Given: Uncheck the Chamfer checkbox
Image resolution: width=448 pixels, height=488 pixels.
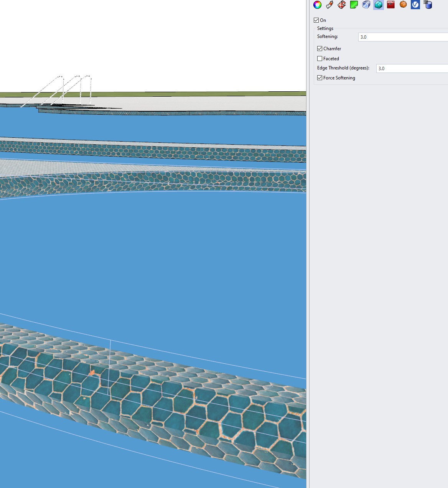Looking at the screenshot, I should click(x=320, y=49).
